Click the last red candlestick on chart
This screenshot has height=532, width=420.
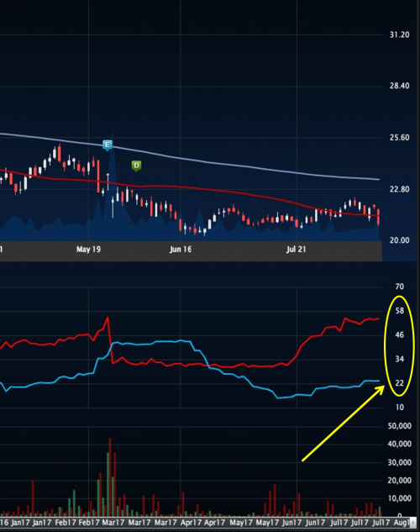(x=378, y=217)
